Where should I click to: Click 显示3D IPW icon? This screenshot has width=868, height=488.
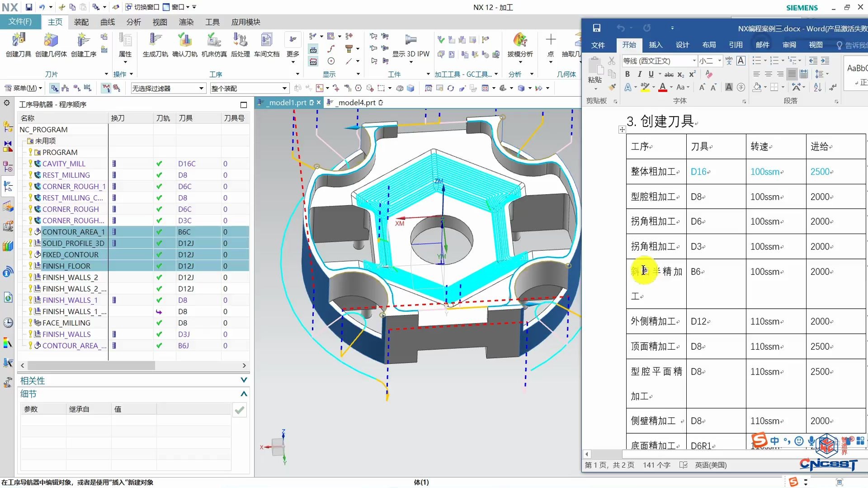click(410, 45)
